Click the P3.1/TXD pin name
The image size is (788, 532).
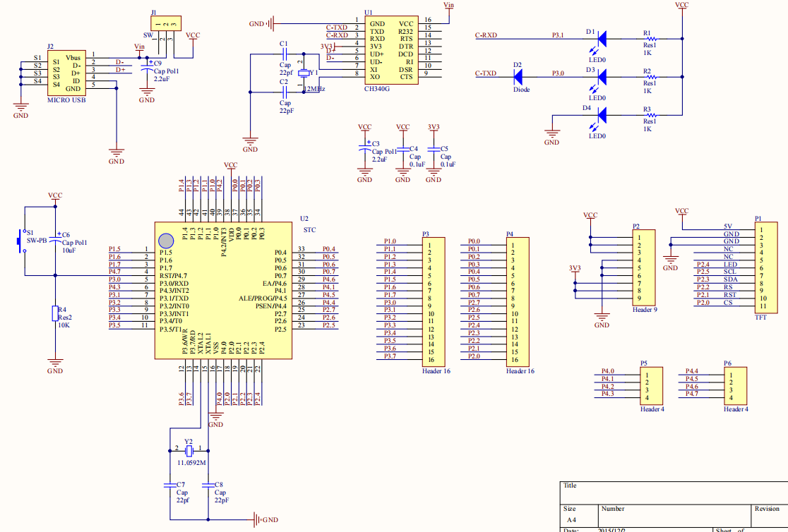tap(174, 298)
